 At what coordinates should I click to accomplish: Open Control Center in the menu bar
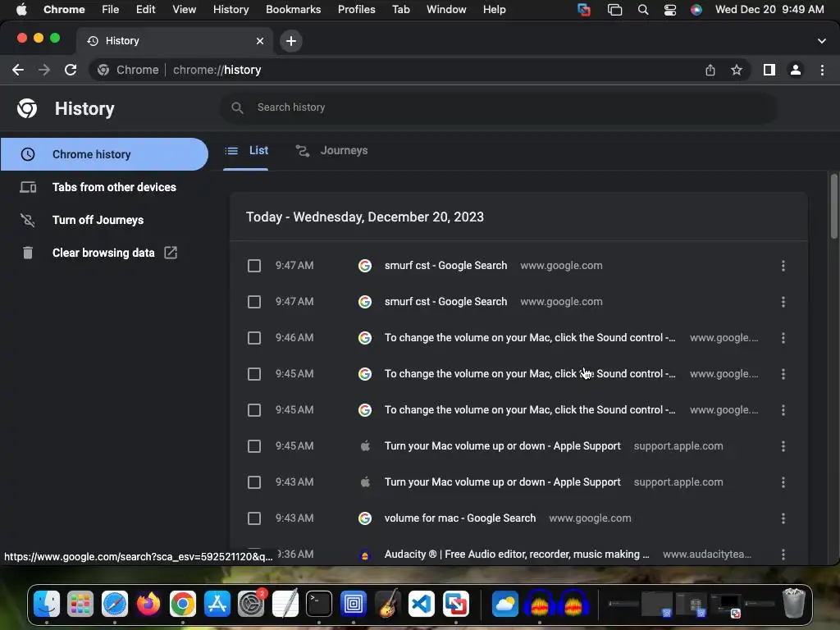[669, 10]
